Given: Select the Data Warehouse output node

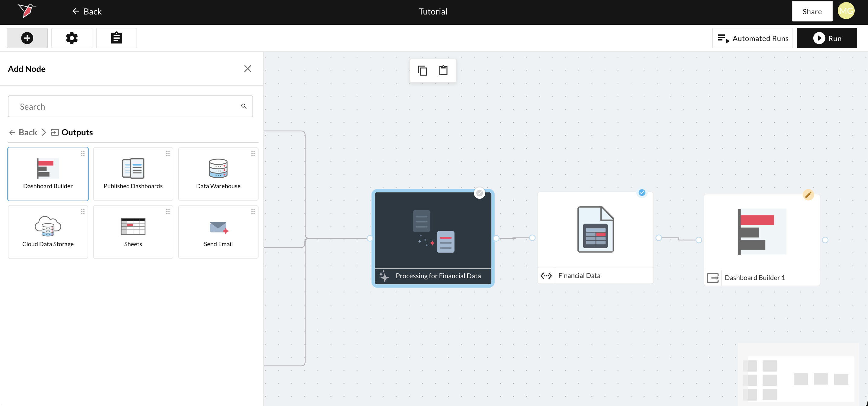Looking at the screenshot, I should tap(218, 174).
